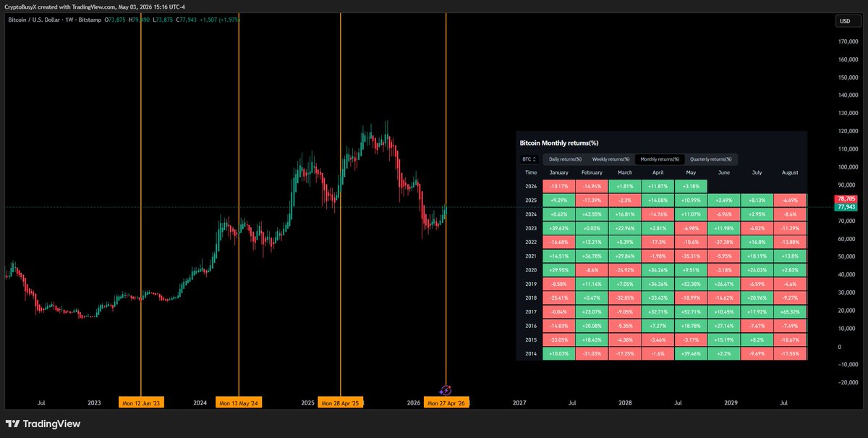The image size is (868, 438).
Task: Switch to Weekly returns(%) tab
Action: (x=611, y=159)
